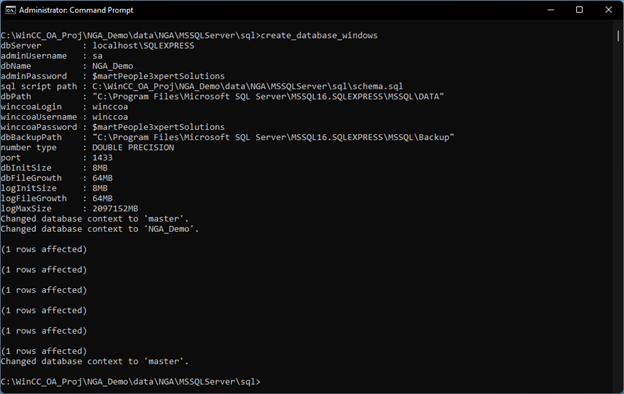Viewport: 624px width, 394px height.
Task: Click the logMaxSize value '2097152MB'
Action: click(x=115, y=209)
